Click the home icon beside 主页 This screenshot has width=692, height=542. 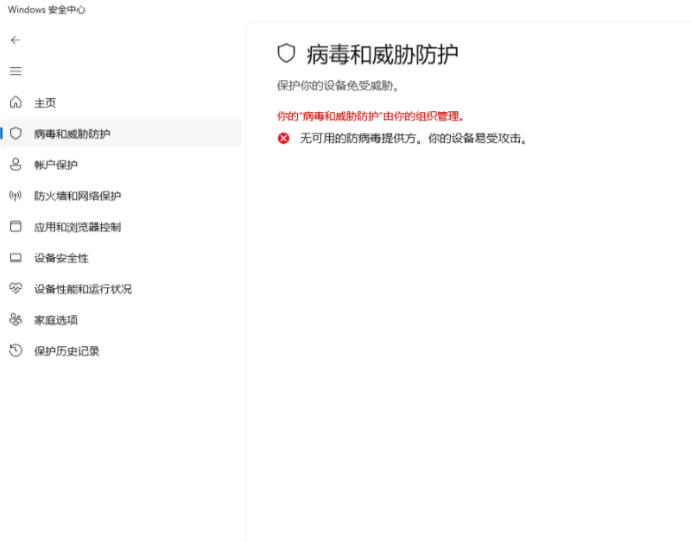[15, 102]
